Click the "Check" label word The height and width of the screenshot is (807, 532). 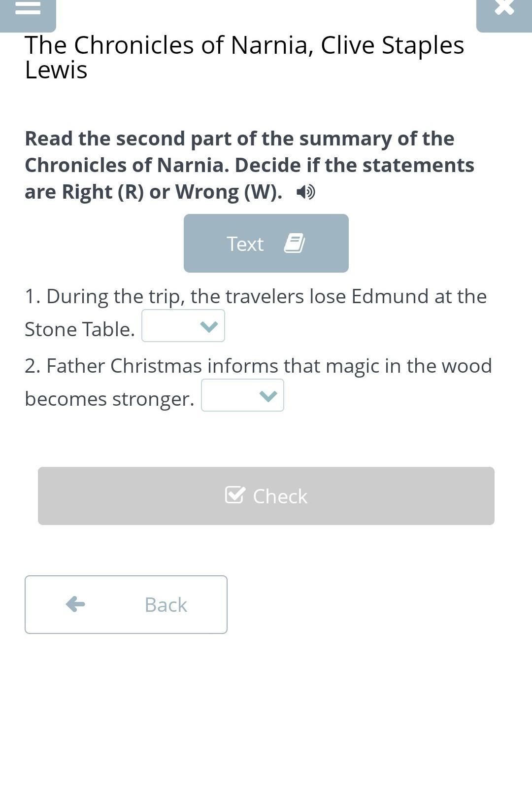coord(280,496)
